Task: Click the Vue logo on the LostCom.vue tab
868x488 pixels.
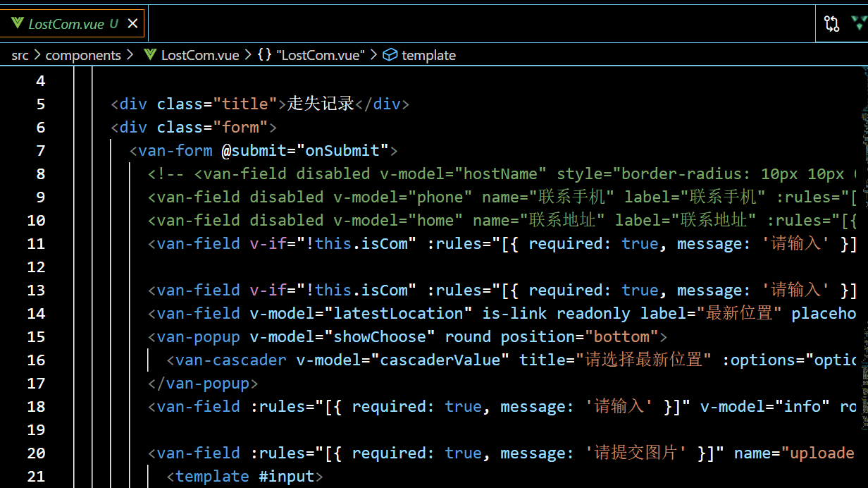Action: point(18,23)
